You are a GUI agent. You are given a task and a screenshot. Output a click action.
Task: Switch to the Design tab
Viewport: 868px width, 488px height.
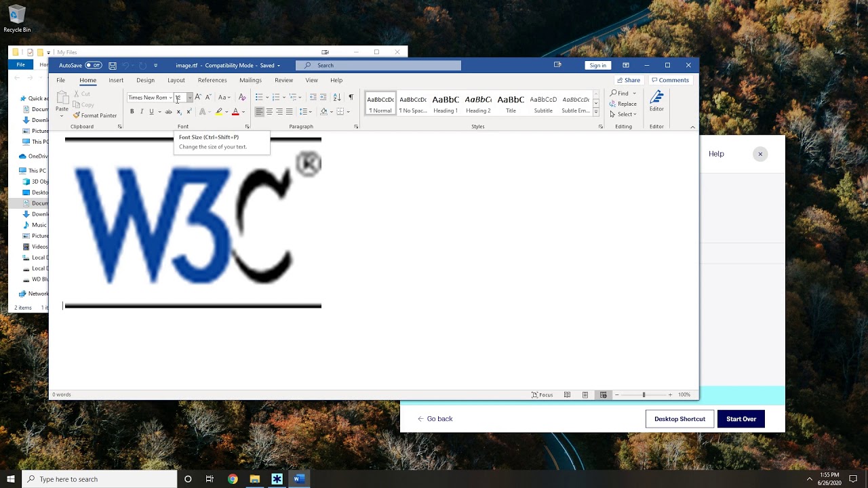(x=145, y=80)
